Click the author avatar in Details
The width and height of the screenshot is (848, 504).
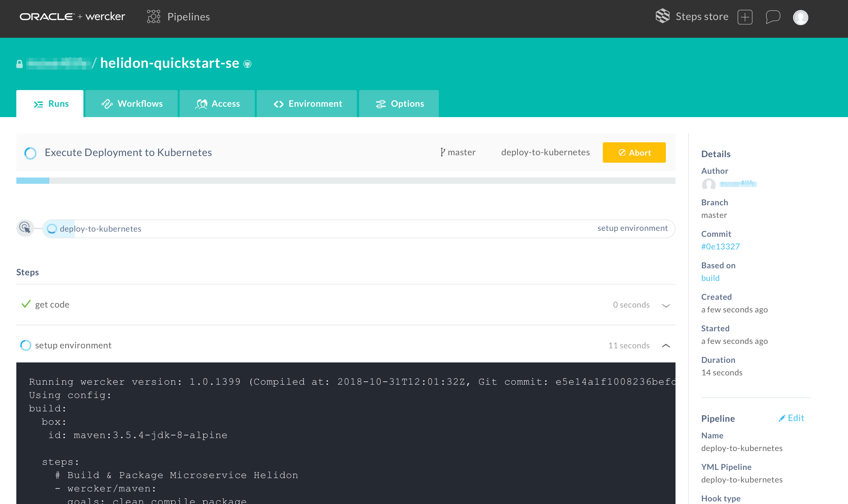coord(709,184)
